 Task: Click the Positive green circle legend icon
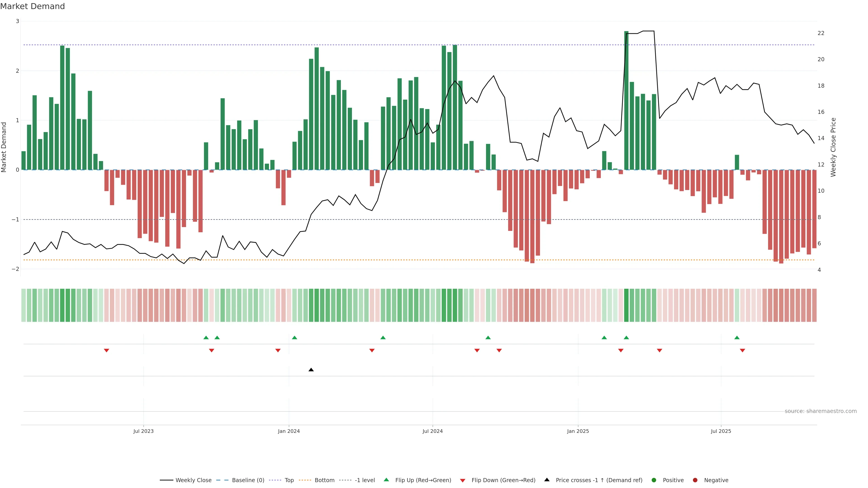654,480
